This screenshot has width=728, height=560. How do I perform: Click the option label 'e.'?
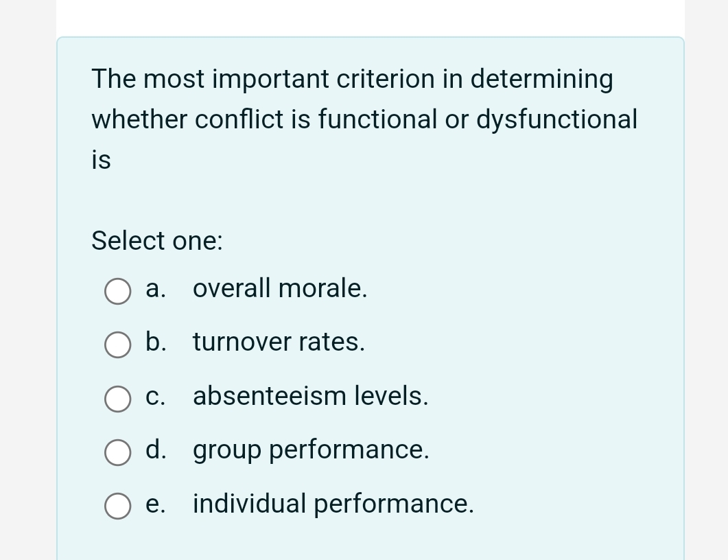click(154, 504)
